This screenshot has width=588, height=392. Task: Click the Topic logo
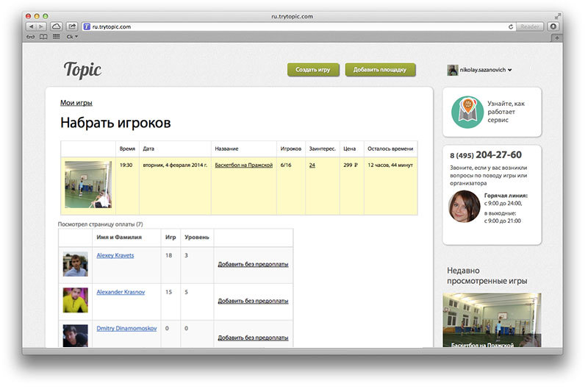[82, 70]
